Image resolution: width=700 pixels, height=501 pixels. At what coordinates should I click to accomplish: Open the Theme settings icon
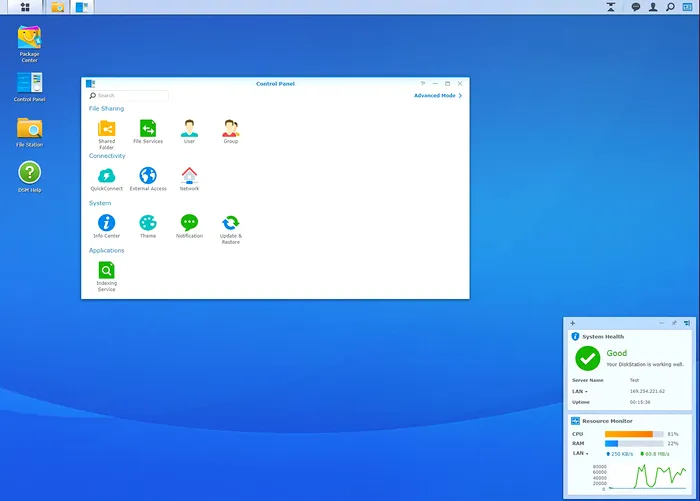point(148,226)
